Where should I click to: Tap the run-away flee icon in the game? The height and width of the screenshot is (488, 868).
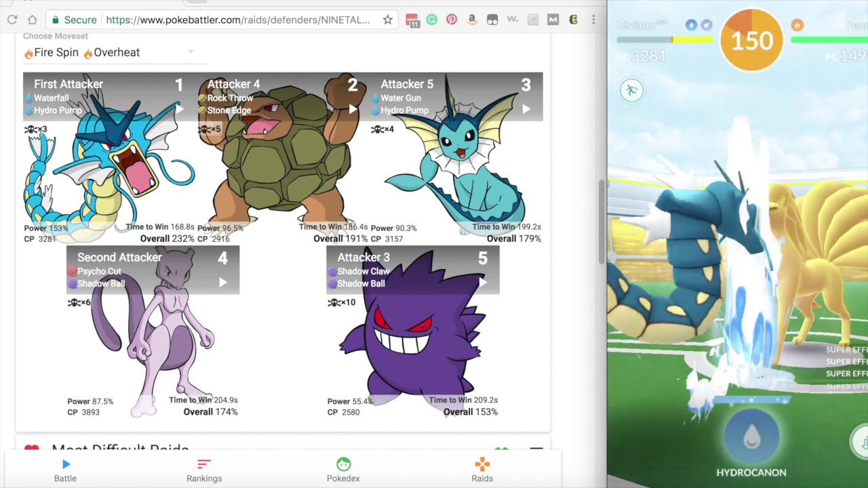click(x=631, y=90)
